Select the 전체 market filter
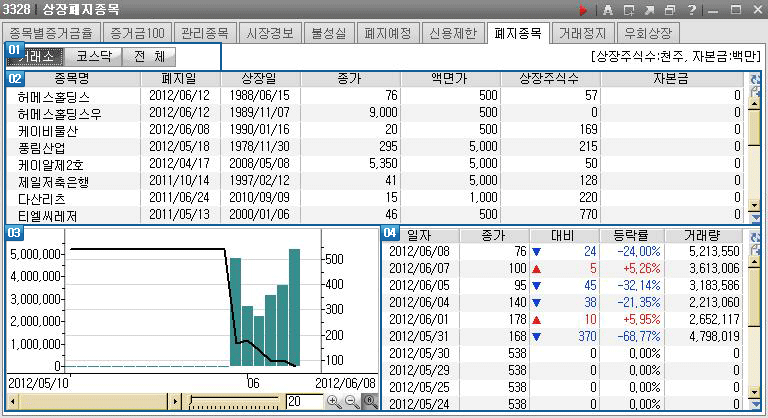This screenshot has width=768, height=418. click(x=149, y=57)
